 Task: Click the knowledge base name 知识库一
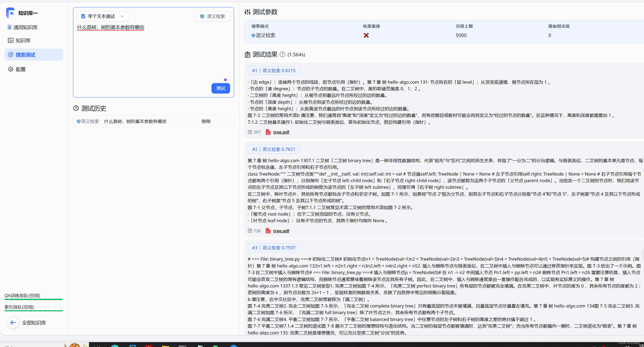click(x=28, y=13)
